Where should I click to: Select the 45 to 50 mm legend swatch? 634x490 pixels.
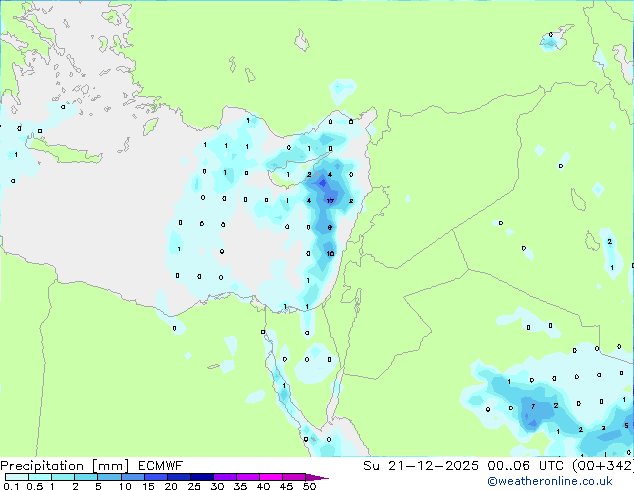[293, 477]
